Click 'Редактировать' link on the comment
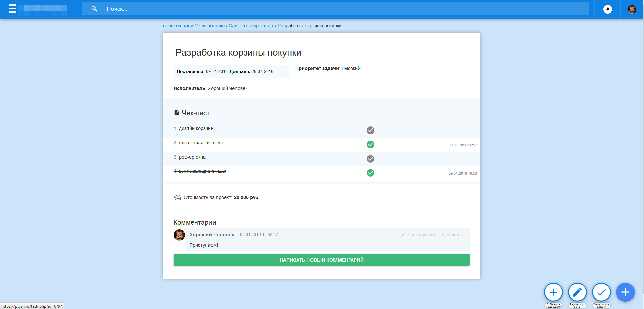The width and height of the screenshot is (644, 309). click(421, 235)
